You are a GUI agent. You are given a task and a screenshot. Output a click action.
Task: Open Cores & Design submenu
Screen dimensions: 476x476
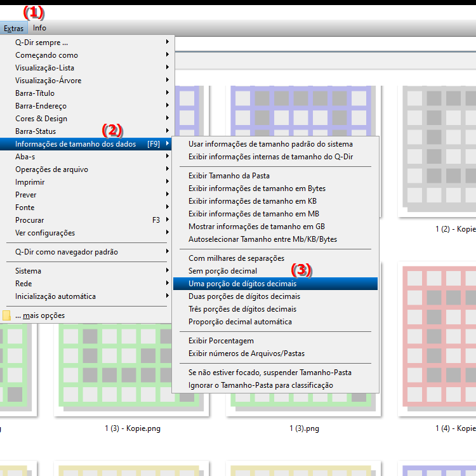(x=86, y=119)
